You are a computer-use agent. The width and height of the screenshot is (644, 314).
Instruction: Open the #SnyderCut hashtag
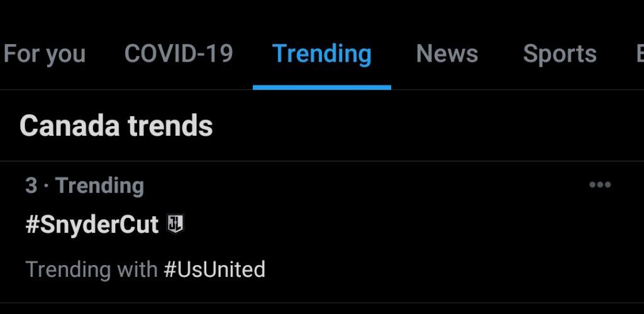coord(92,225)
